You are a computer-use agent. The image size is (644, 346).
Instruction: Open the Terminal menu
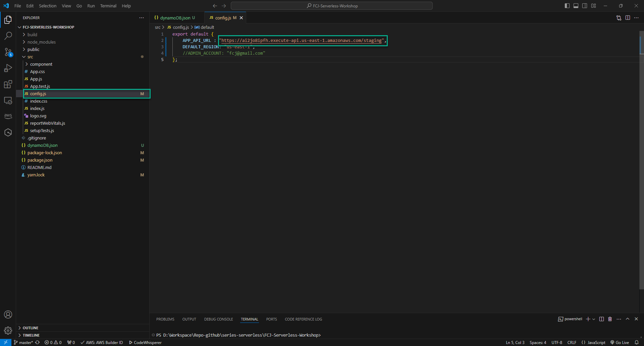[x=108, y=6]
